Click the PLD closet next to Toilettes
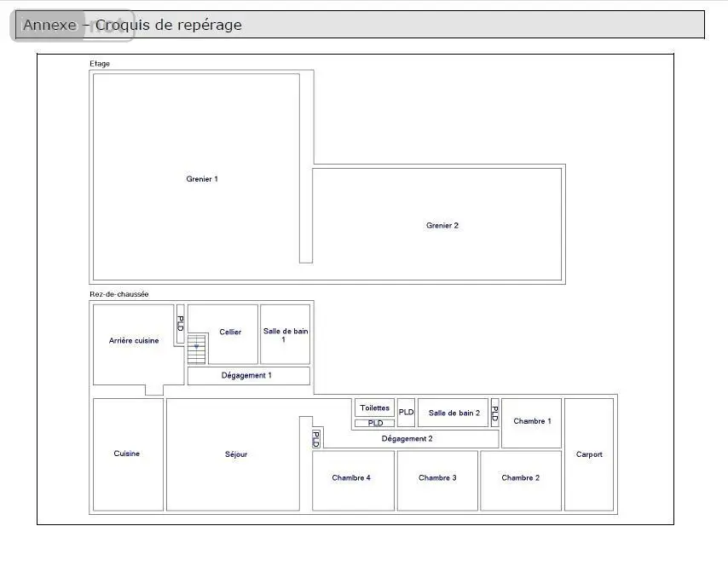728x578 pixels. pyautogui.click(x=407, y=413)
